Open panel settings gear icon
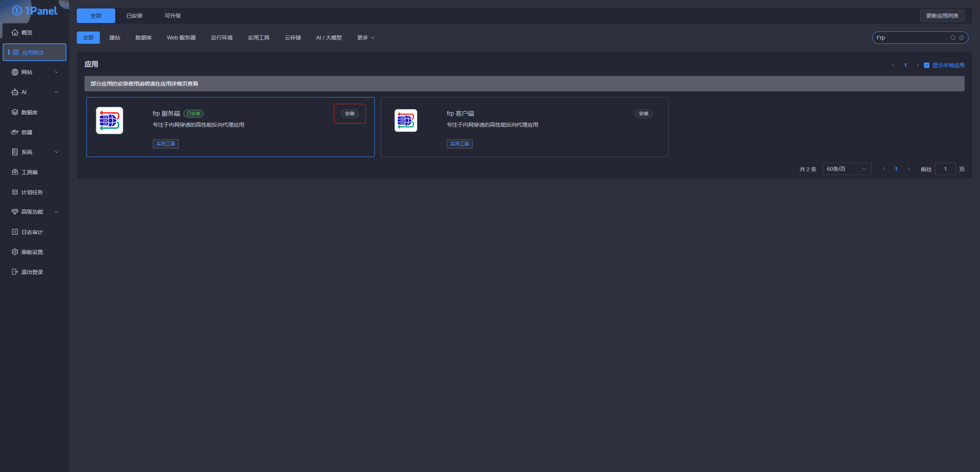The image size is (980, 472). coord(15,252)
